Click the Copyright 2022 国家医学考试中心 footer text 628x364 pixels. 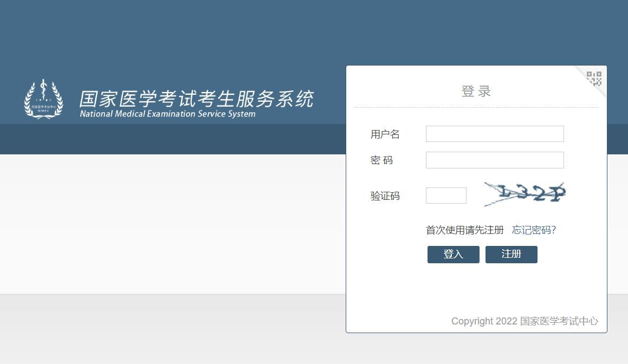[x=525, y=321]
